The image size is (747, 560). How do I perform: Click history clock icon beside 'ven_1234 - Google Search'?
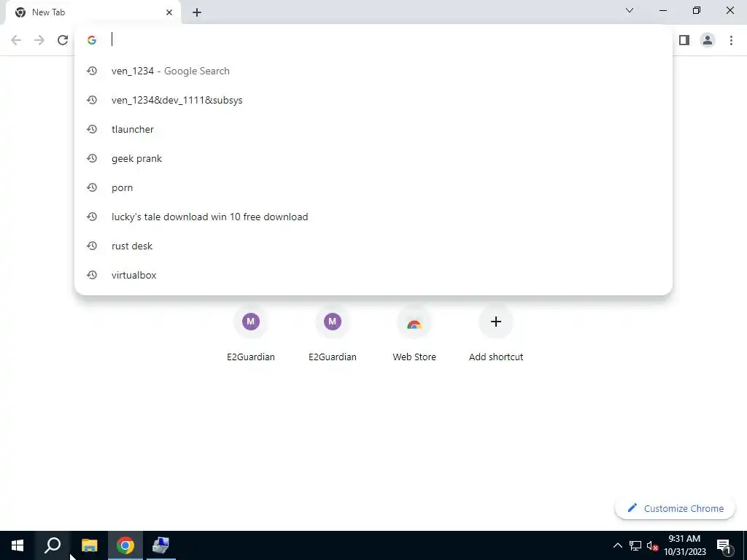[x=92, y=71]
